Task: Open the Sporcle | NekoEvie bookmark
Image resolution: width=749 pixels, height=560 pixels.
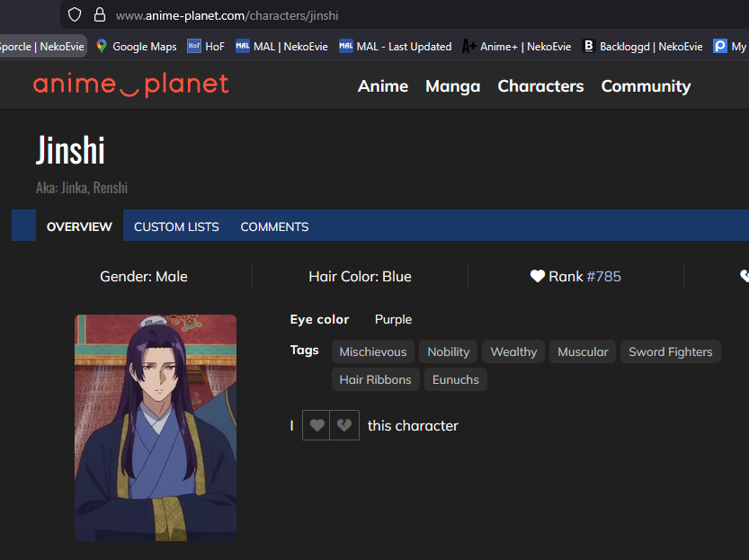Action: pyautogui.click(x=42, y=47)
